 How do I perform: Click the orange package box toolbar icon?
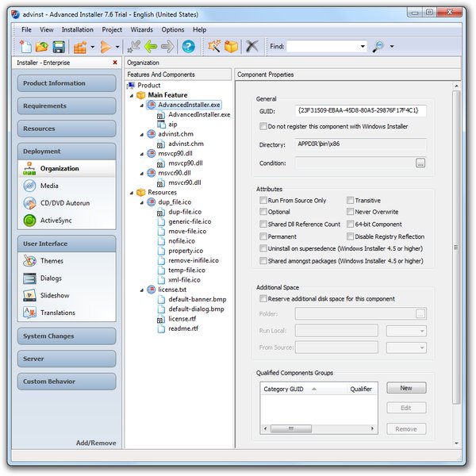pyautogui.click(x=231, y=47)
